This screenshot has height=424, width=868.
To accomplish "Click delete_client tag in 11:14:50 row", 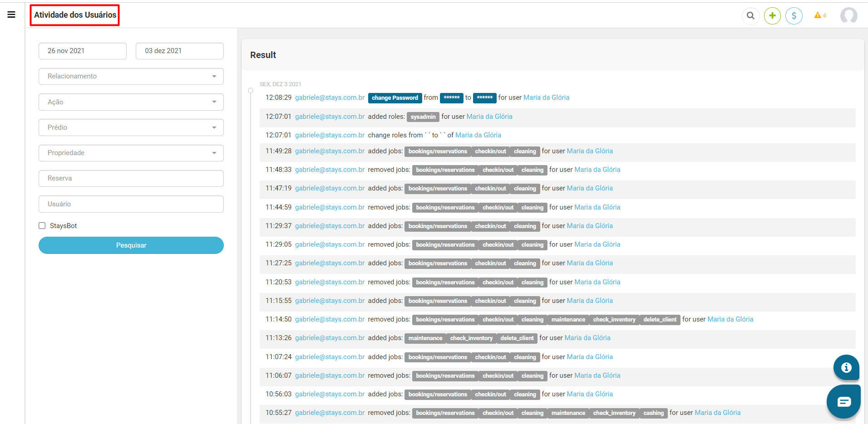I will [660, 320].
